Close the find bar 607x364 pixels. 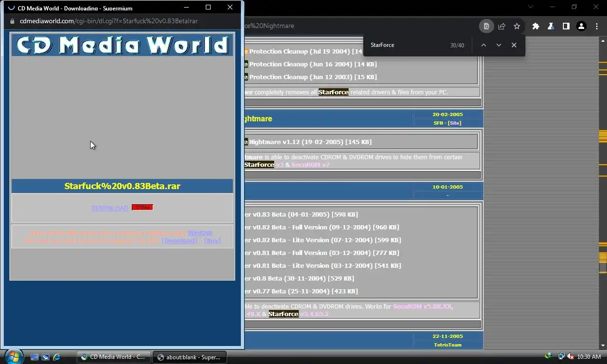[514, 45]
